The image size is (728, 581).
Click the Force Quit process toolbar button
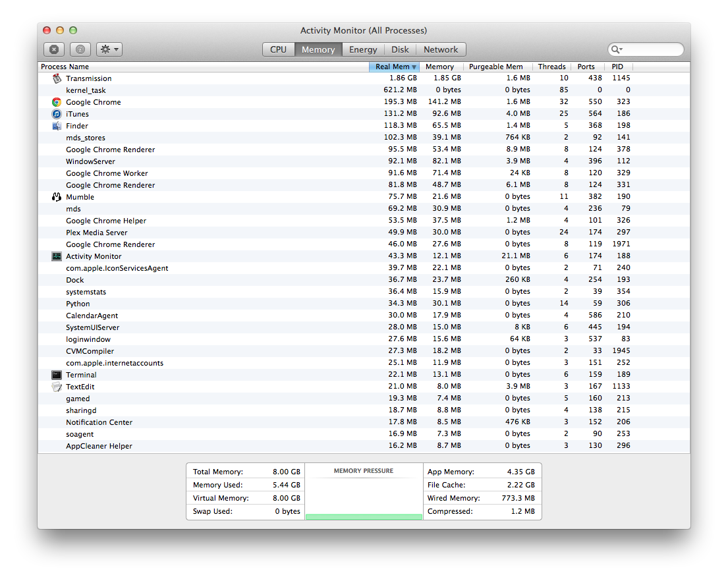coord(54,49)
